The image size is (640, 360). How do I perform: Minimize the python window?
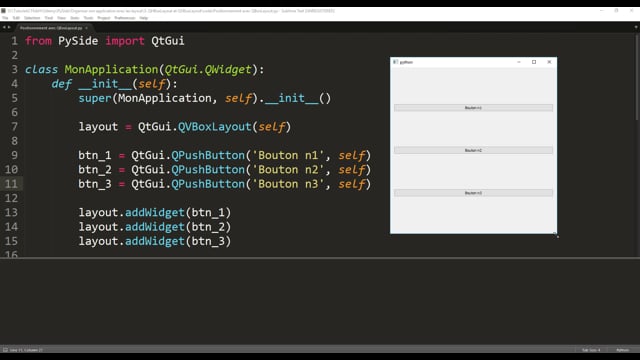(x=519, y=62)
